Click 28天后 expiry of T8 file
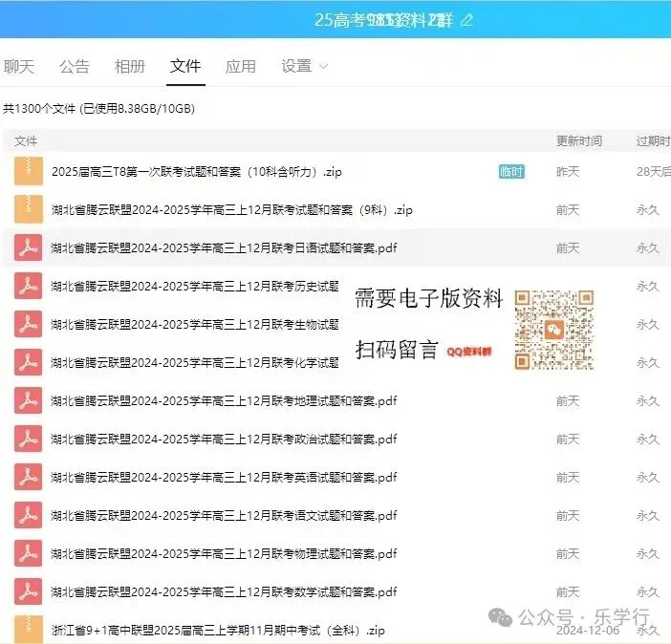 [x=654, y=172]
